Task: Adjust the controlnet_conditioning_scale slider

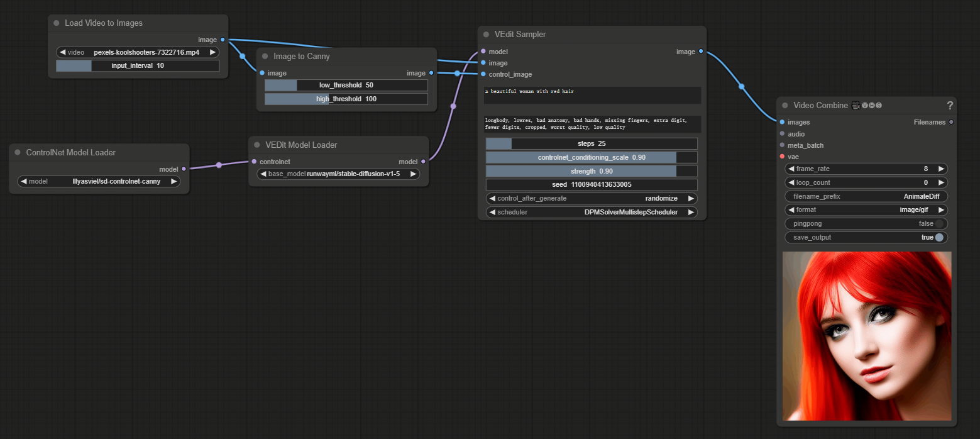Action: (x=592, y=157)
